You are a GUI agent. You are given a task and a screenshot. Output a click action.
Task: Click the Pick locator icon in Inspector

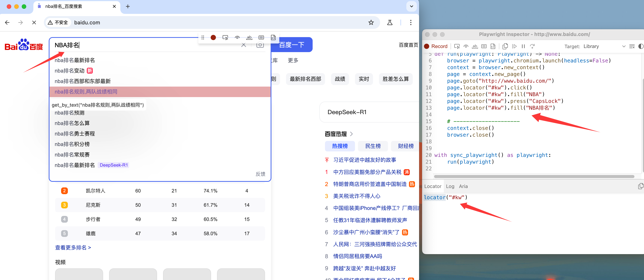pos(457,46)
